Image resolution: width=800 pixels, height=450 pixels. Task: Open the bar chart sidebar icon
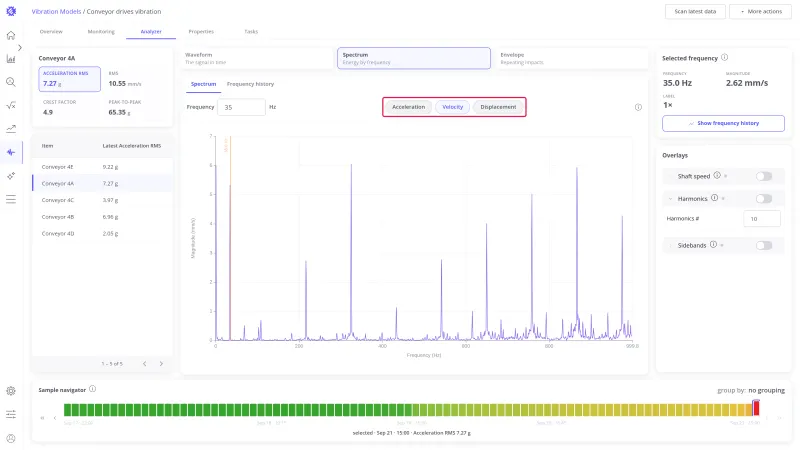point(11,59)
